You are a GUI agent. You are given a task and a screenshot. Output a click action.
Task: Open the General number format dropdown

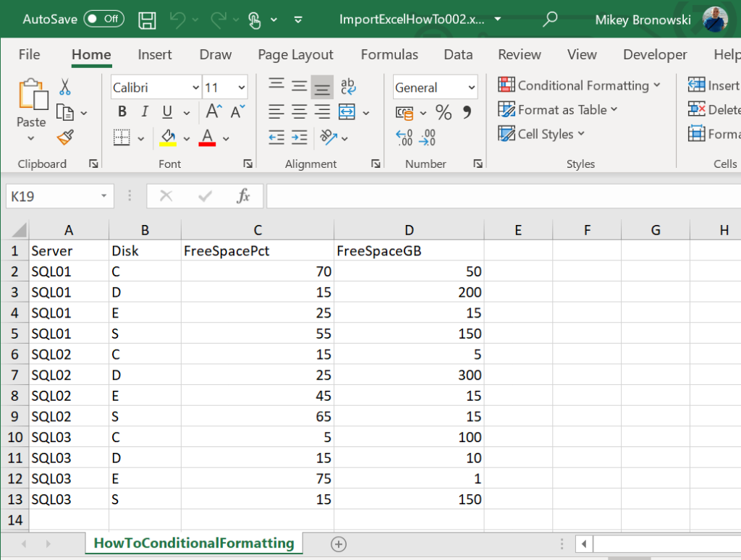click(435, 88)
